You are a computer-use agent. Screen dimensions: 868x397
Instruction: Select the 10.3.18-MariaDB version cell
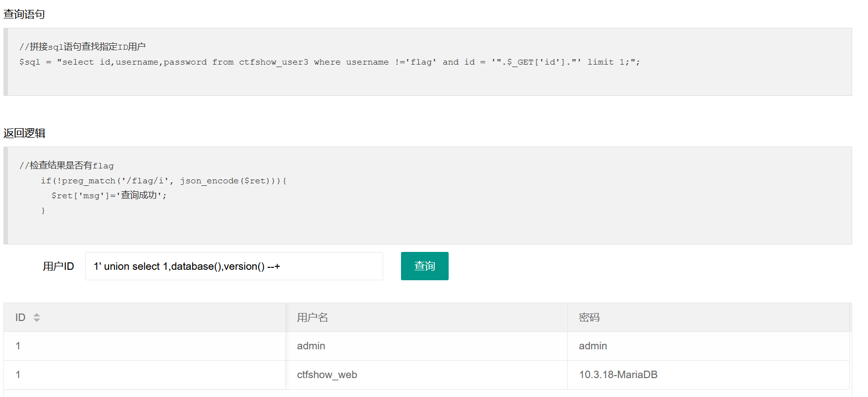point(618,375)
